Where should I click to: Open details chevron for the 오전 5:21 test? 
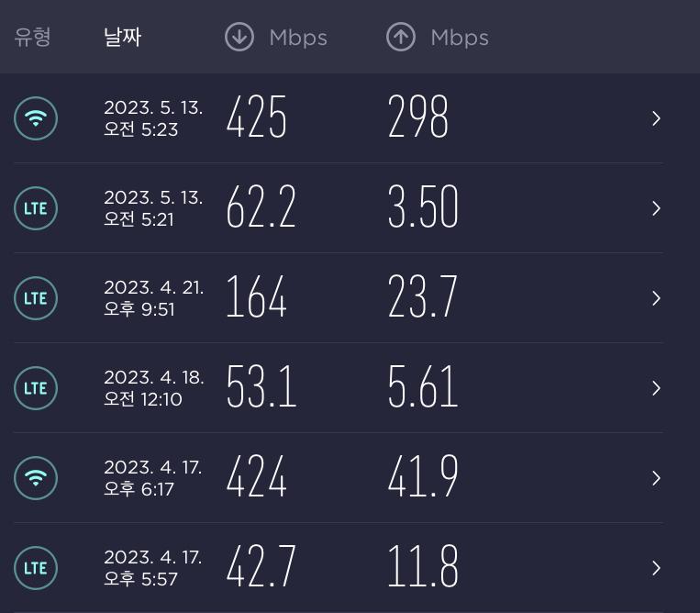656,208
